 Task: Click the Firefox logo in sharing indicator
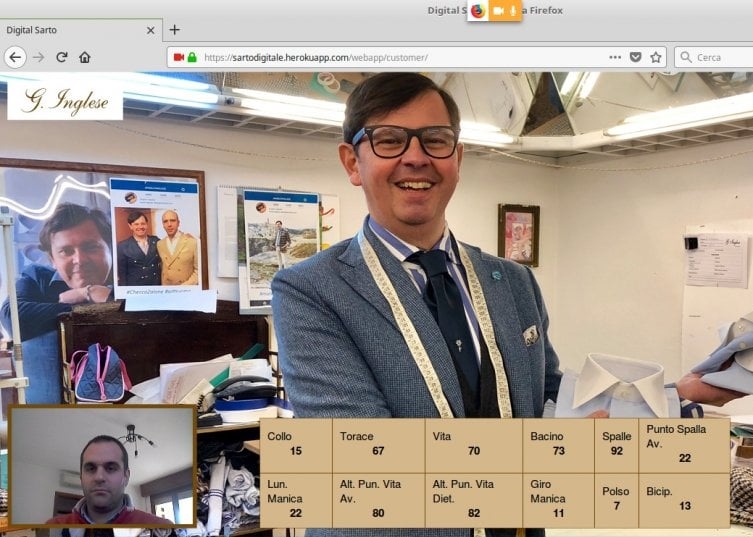[478, 11]
